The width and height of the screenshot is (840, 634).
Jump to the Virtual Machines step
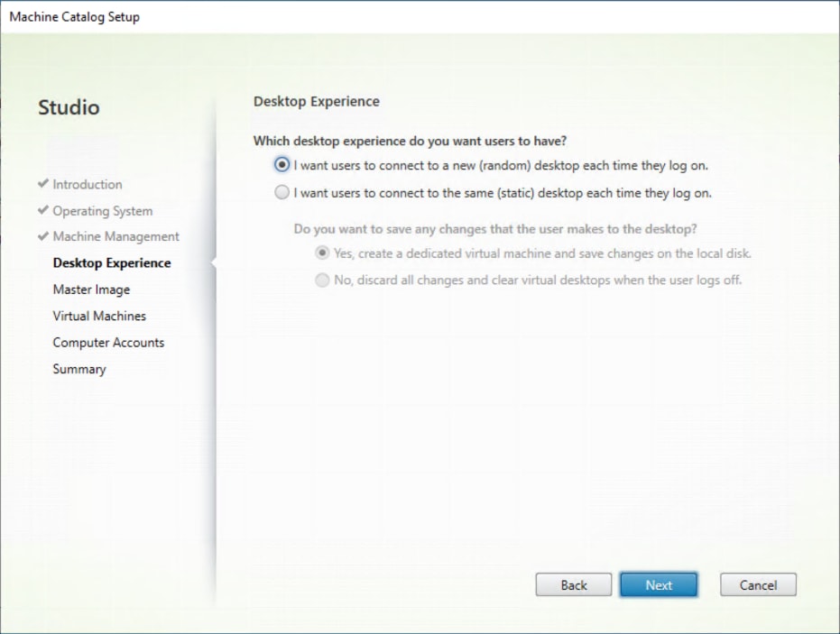pos(99,316)
